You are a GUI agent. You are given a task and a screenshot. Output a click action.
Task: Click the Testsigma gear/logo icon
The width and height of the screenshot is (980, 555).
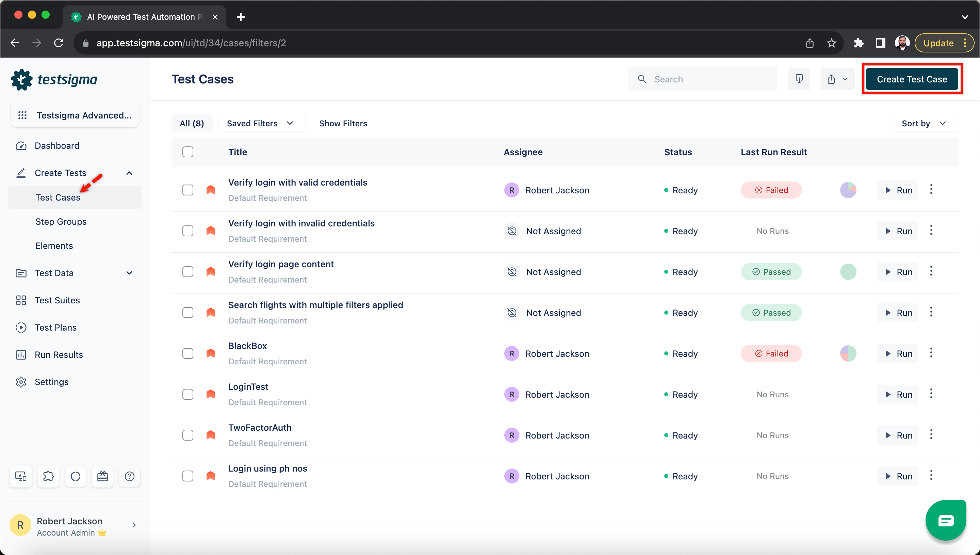pos(21,79)
